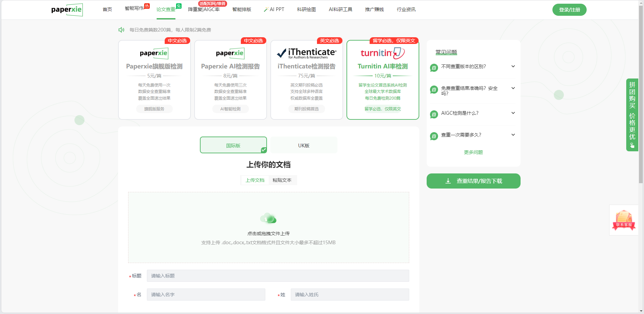Switch to 粘贴文本 input mode
Image resolution: width=644 pixels, height=314 pixels.
[x=282, y=180]
